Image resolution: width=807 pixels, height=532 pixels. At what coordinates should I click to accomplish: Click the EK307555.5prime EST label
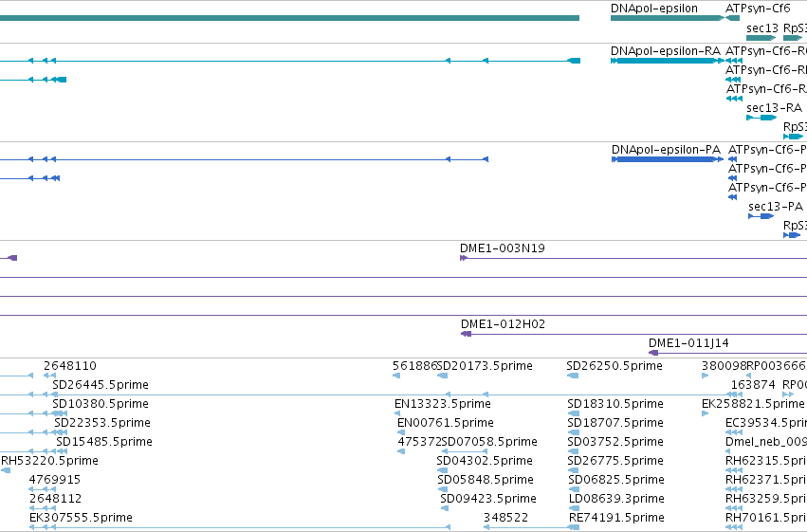(81, 518)
